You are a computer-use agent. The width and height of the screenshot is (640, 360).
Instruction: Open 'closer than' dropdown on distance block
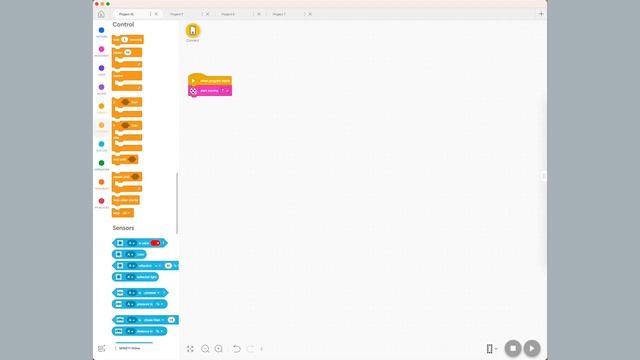153,320
